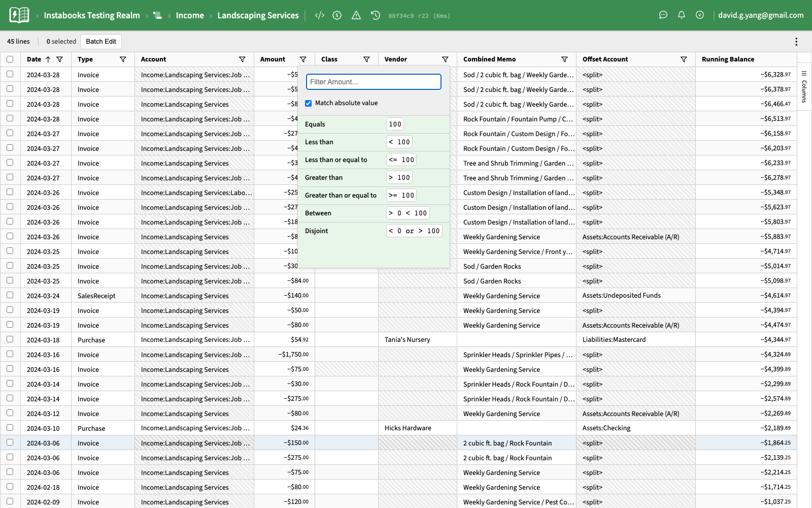Toggle the select-all rows checkbox
The image size is (812, 508).
(10, 59)
